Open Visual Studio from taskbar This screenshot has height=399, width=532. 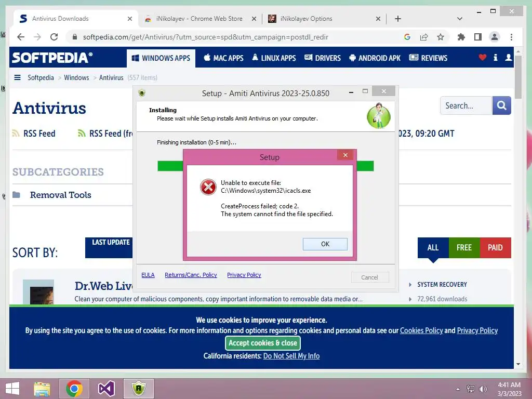106,389
